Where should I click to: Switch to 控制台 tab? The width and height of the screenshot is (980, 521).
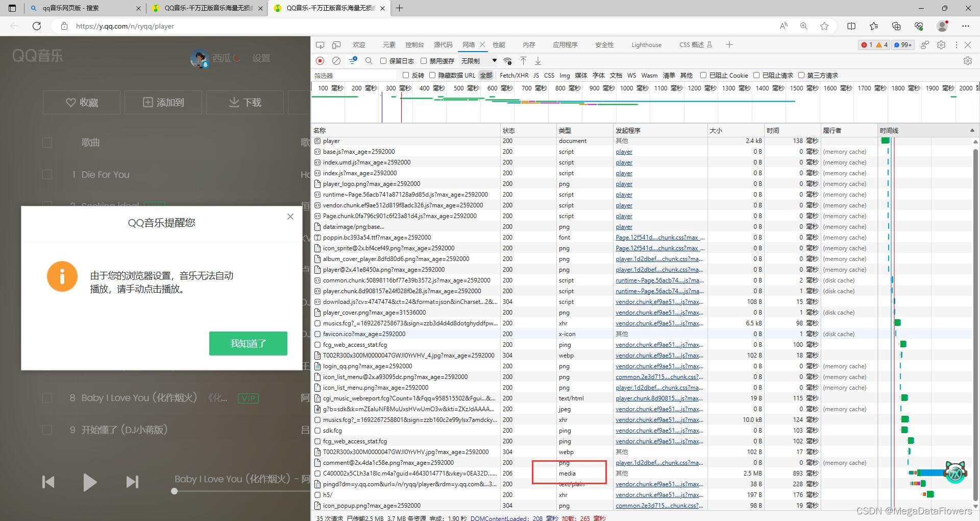tap(414, 45)
